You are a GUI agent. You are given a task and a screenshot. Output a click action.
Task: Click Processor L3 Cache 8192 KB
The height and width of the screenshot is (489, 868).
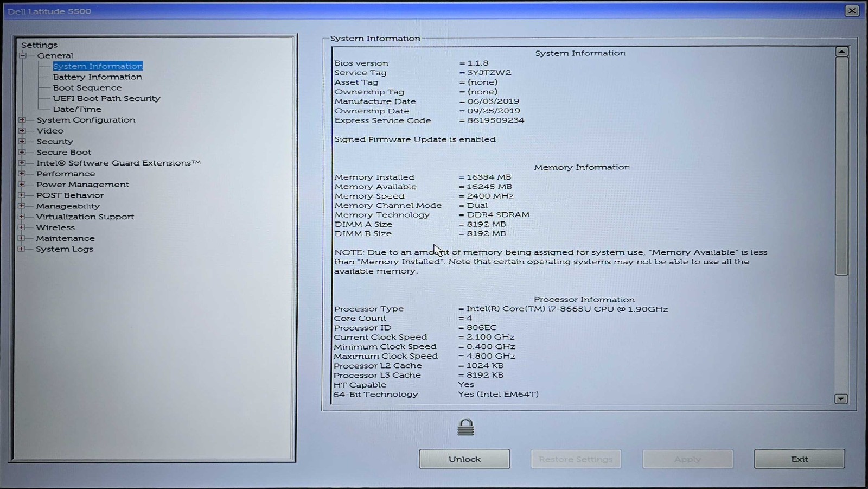coord(485,375)
